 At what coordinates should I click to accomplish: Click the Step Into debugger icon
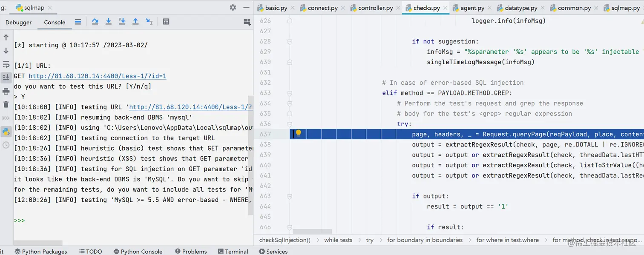tap(109, 22)
